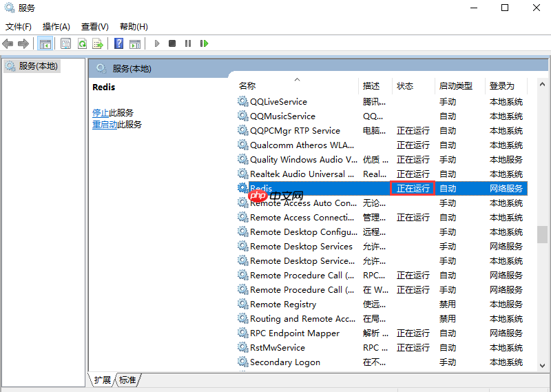Click the gear icon beside Remote Registry

[x=243, y=304]
